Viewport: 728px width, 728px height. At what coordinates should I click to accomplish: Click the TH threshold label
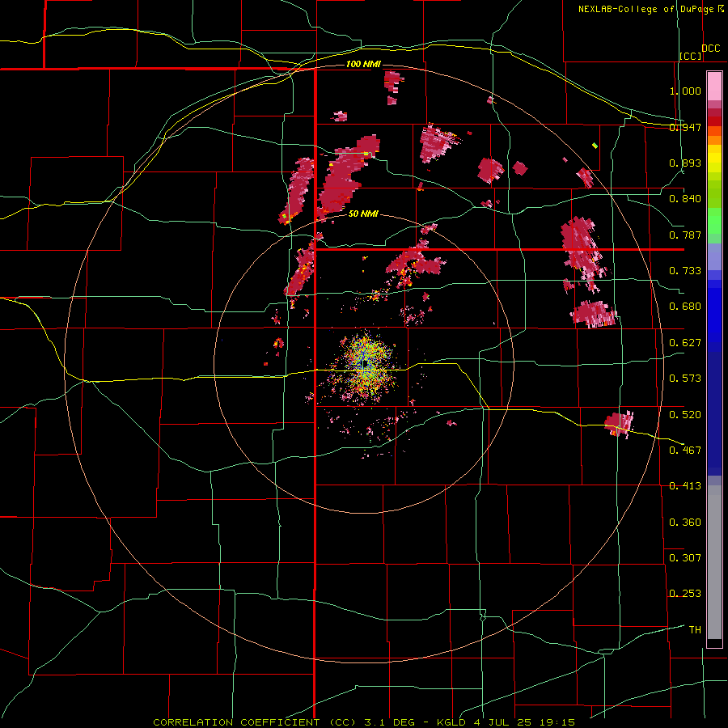coord(695,629)
